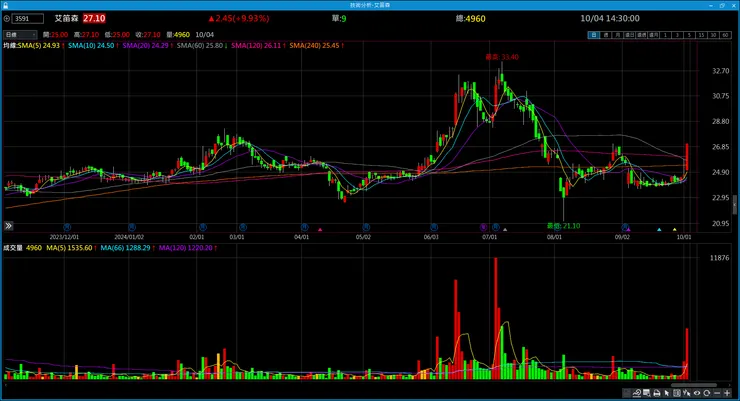
Task: Click the circular icon beside stock code 3591
Action: click(7, 18)
